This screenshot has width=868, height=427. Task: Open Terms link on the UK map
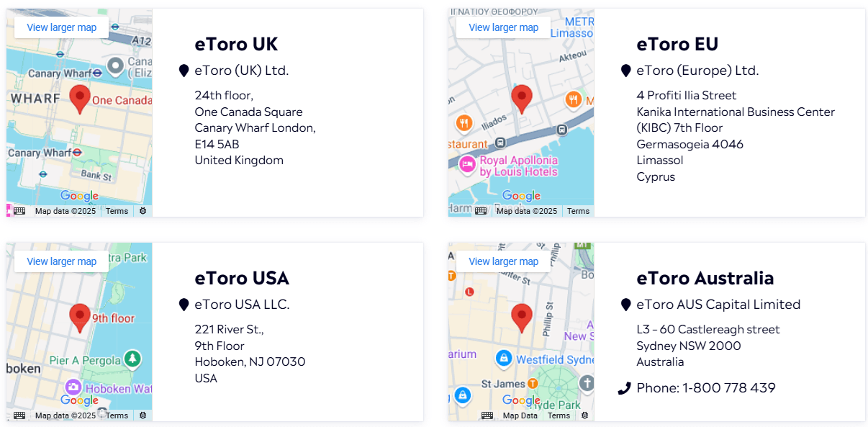click(117, 211)
